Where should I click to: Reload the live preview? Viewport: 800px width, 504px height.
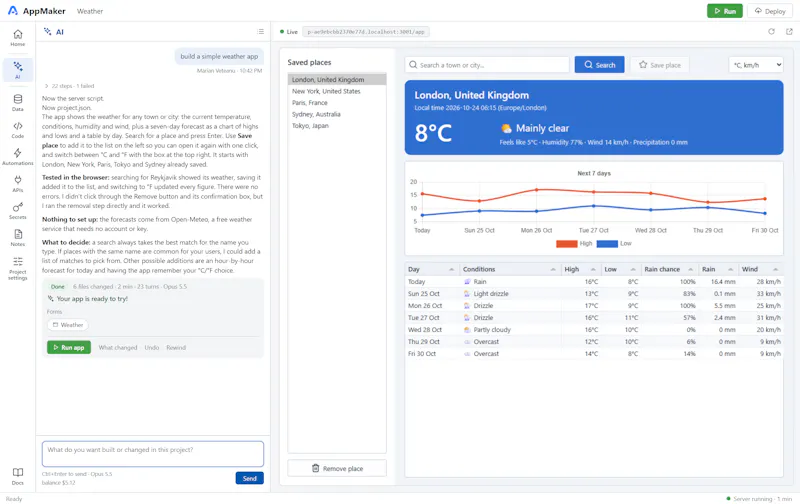point(771,32)
